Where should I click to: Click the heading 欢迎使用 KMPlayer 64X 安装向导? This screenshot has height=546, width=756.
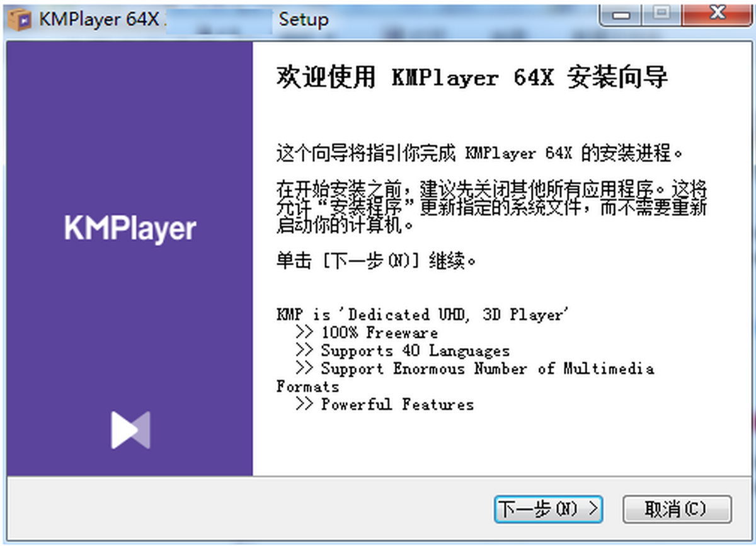point(472,77)
